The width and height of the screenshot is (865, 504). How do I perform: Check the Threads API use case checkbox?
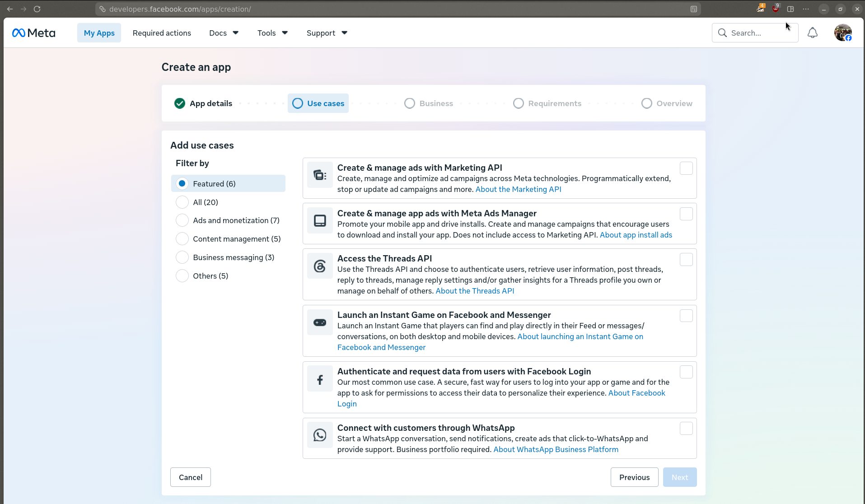pyautogui.click(x=686, y=260)
